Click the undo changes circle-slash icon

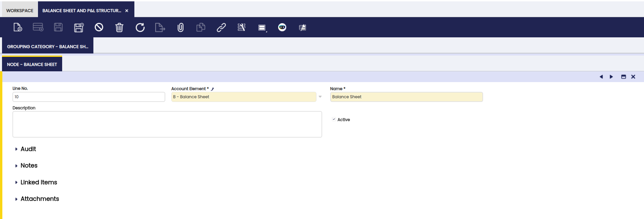click(99, 27)
